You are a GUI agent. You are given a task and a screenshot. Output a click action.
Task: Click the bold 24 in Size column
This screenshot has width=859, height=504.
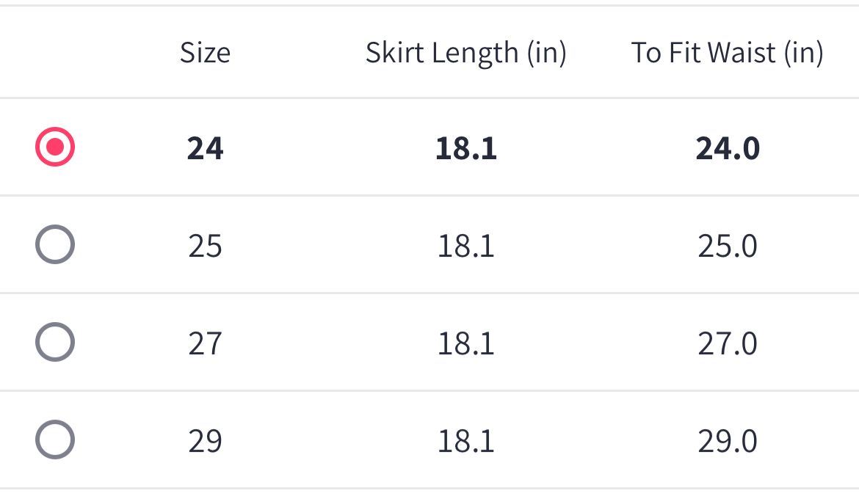coord(205,148)
